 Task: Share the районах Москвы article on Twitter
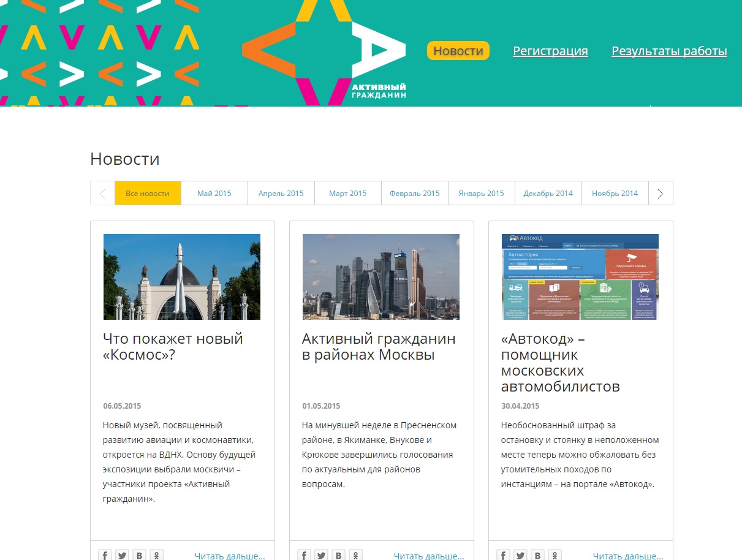322,555
